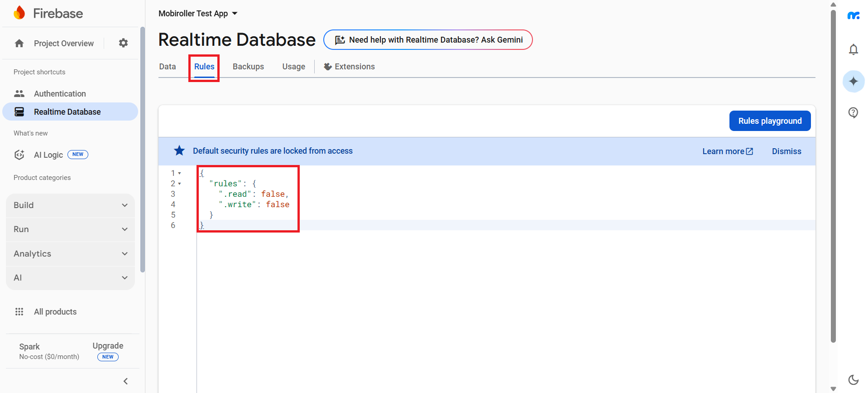Click the ".write" rule value false
868x393 pixels.
(x=278, y=204)
